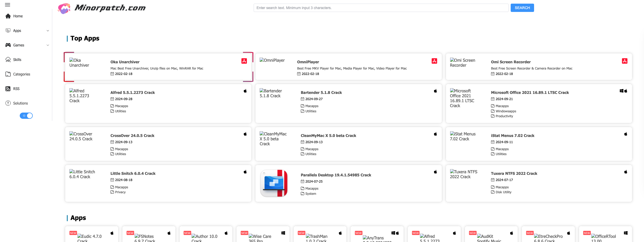Click the RSS feed icon
Image resolution: width=644 pixels, height=242 pixels.
[8, 89]
